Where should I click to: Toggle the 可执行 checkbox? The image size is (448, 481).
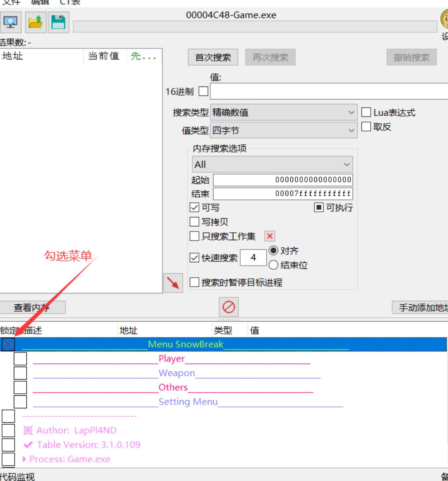click(319, 207)
